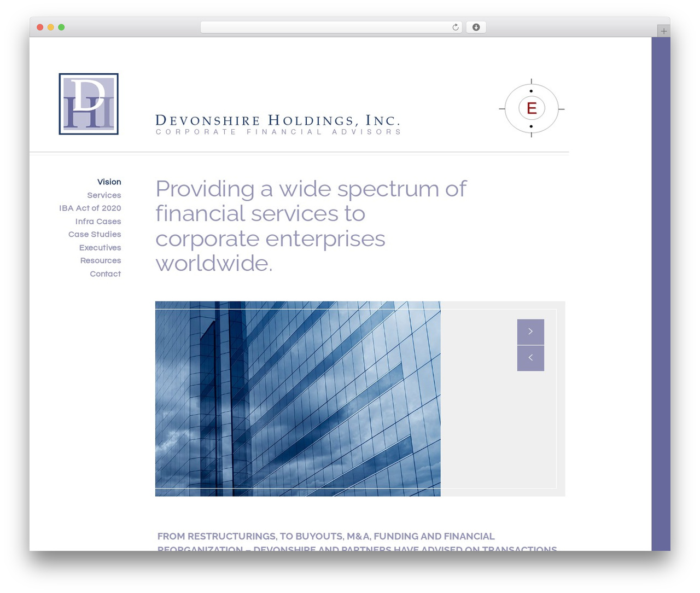Add a new tab with the plus button

coord(663,31)
